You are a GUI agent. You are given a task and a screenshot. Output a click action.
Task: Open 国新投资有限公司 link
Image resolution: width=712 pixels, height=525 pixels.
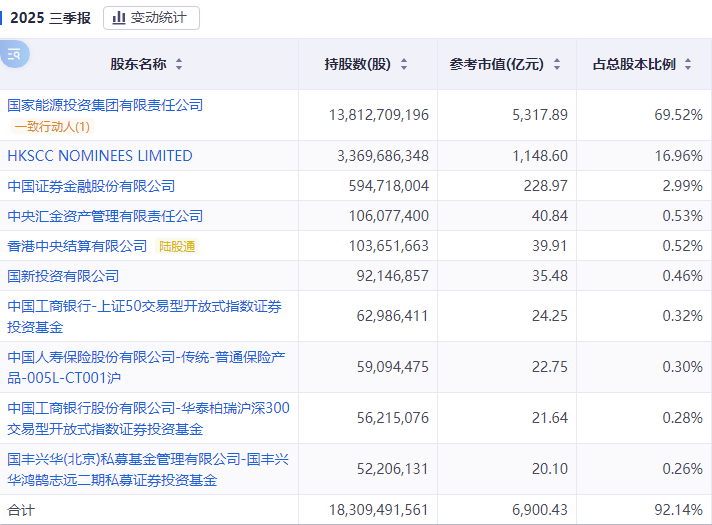[x=63, y=276]
